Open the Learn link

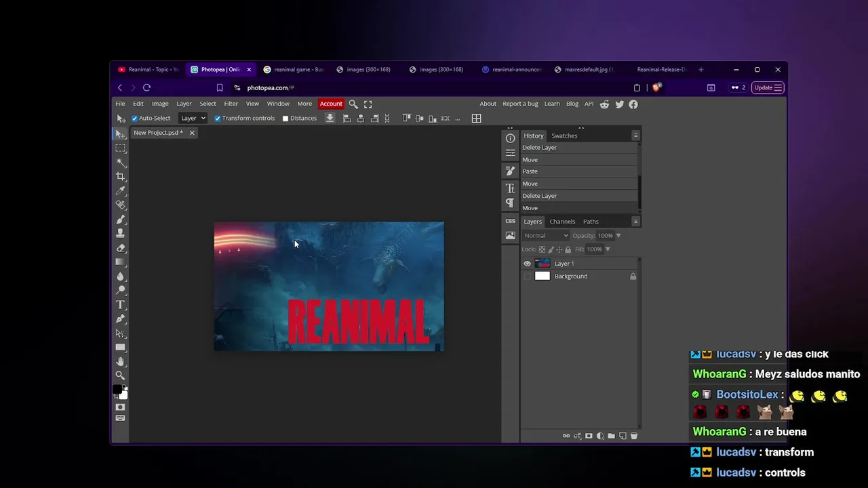pos(552,104)
